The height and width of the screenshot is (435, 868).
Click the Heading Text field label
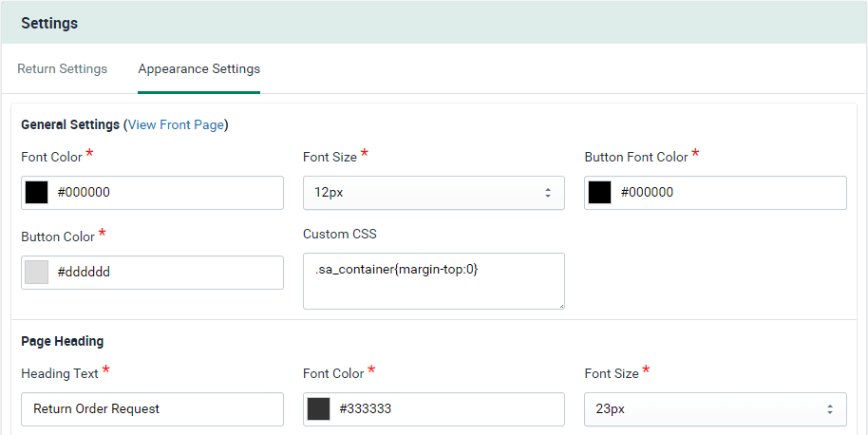60,373
